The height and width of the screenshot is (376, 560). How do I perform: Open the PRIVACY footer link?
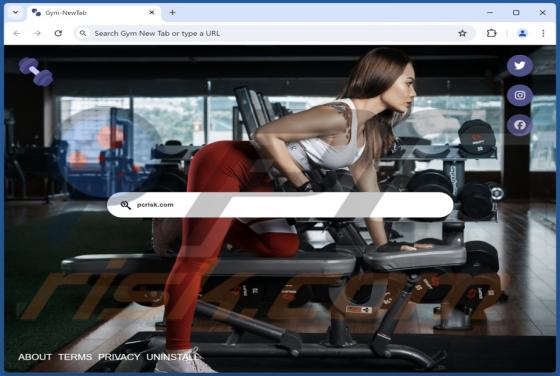click(119, 357)
